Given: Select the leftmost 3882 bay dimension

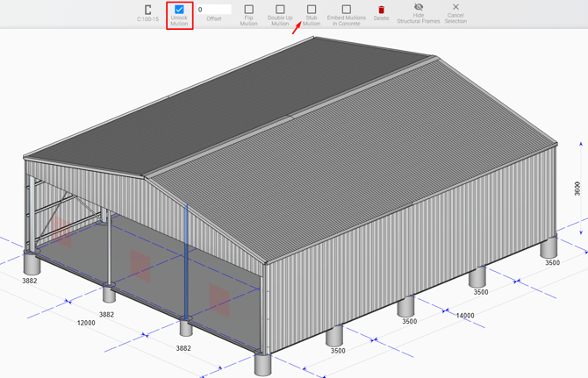Looking at the screenshot, I should [30, 281].
